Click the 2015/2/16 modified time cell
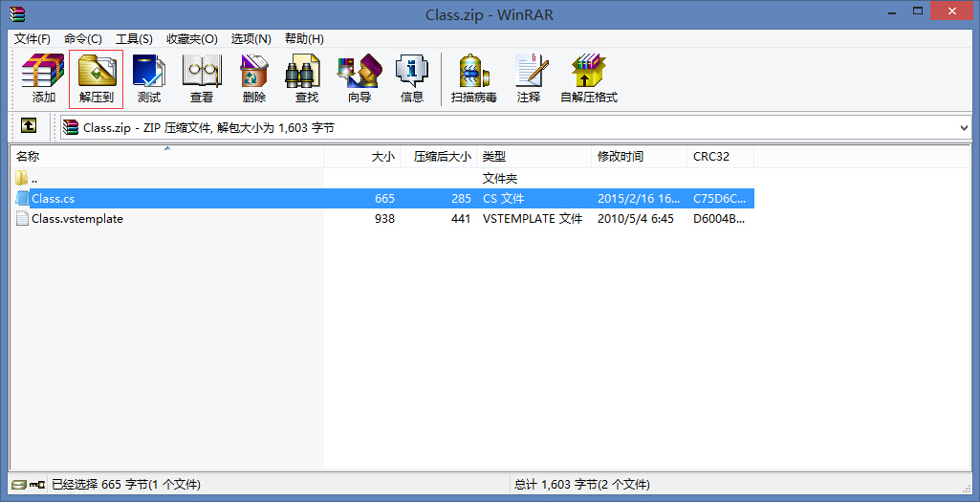 pyautogui.click(x=639, y=199)
